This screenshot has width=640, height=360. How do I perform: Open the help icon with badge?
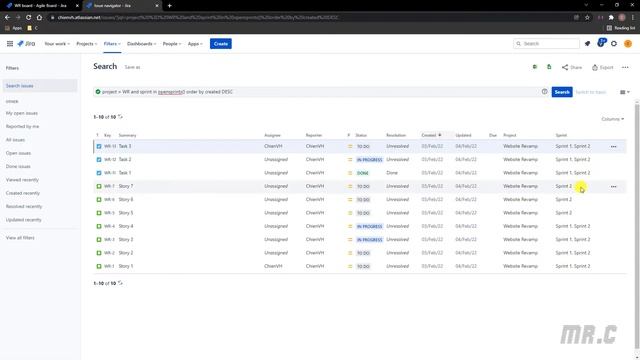coord(601,43)
